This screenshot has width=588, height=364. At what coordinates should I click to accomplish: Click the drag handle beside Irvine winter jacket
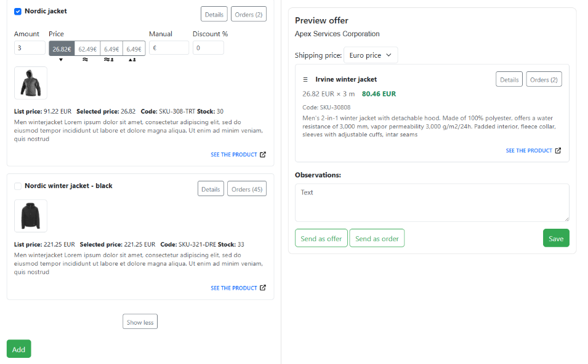click(304, 79)
